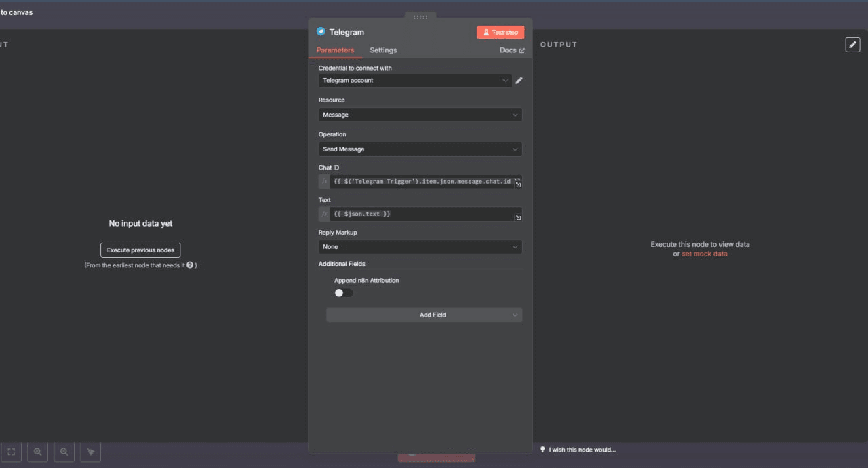Click the set mock data link
The height and width of the screenshot is (468, 868).
coord(704,254)
